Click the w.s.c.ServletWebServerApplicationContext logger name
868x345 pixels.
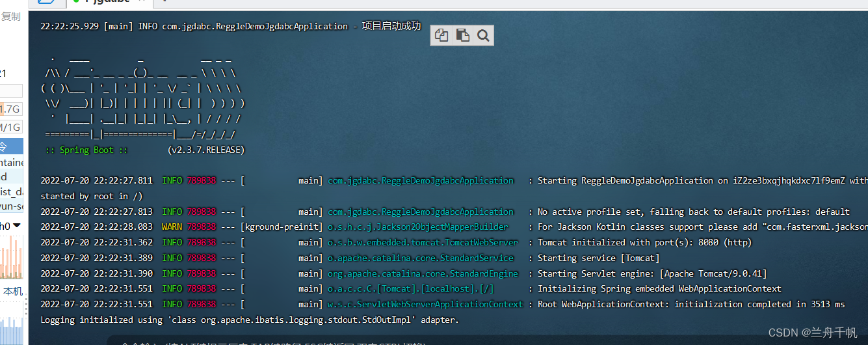[425, 304]
